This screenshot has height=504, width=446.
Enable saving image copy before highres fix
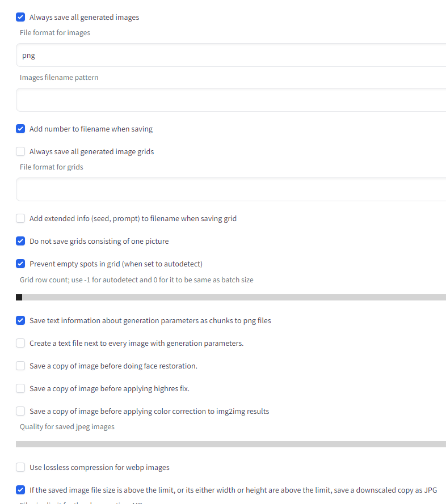[x=20, y=388]
